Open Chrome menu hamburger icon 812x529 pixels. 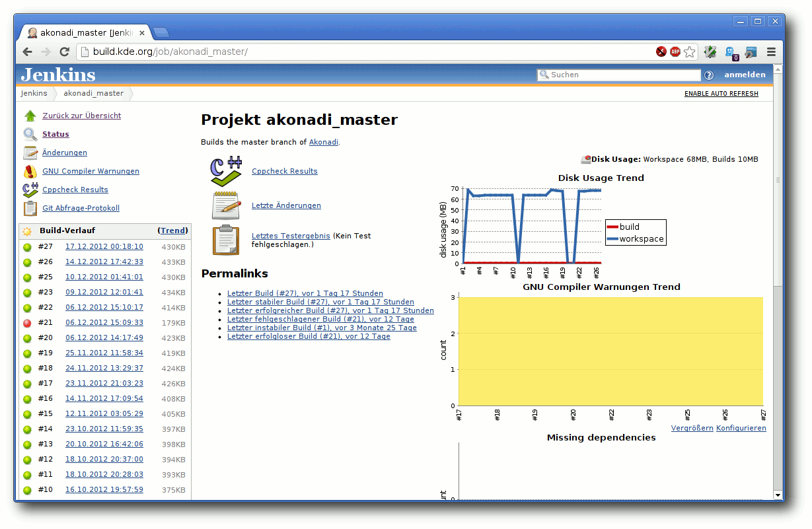click(771, 52)
